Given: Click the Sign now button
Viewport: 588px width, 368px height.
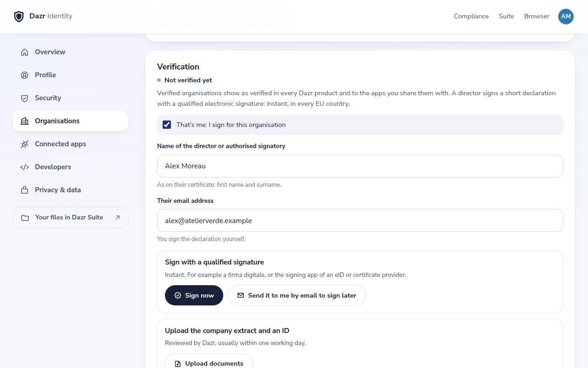Looking at the screenshot, I should pos(194,295).
